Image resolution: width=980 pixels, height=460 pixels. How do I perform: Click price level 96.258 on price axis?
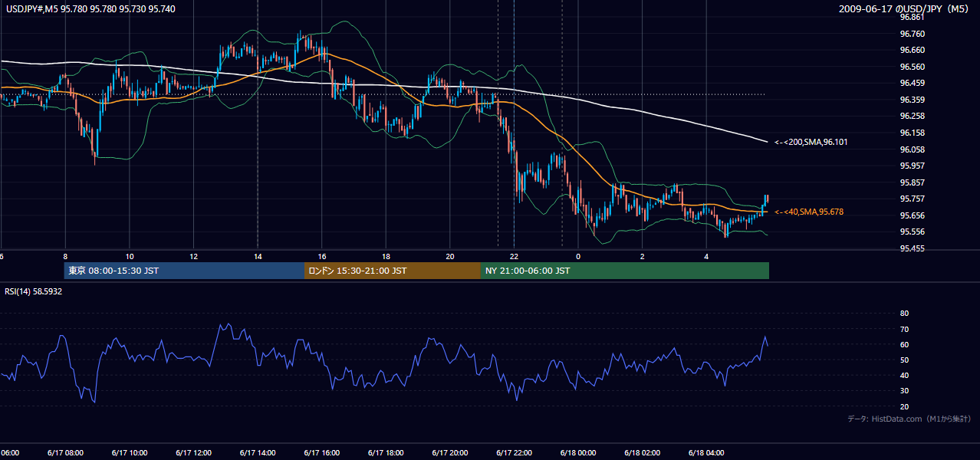[913, 116]
